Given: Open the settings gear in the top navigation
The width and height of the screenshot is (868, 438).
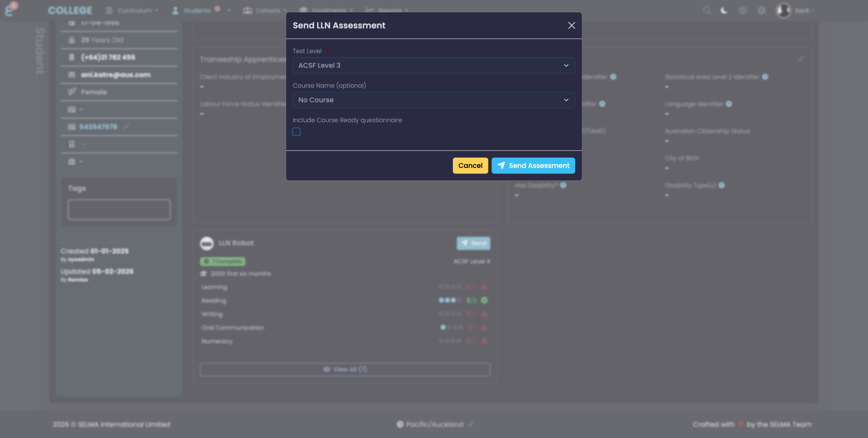Looking at the screenshot, I should (762, 10).
